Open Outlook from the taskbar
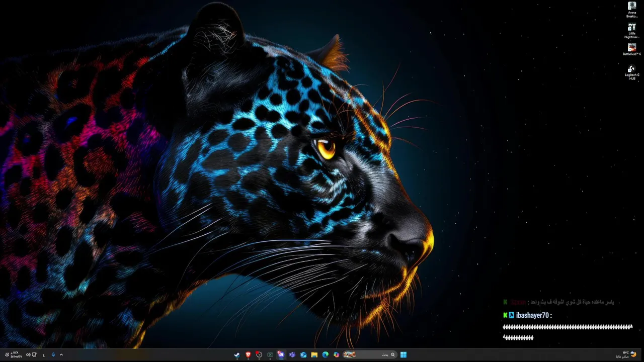The height and width of the screenshot is (362, 644). (x=303, y=354)
